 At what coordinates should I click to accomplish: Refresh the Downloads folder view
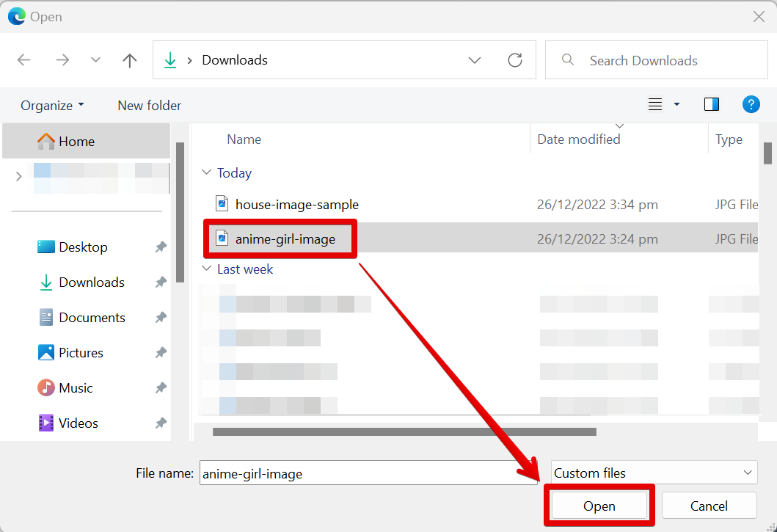(515, 60)
